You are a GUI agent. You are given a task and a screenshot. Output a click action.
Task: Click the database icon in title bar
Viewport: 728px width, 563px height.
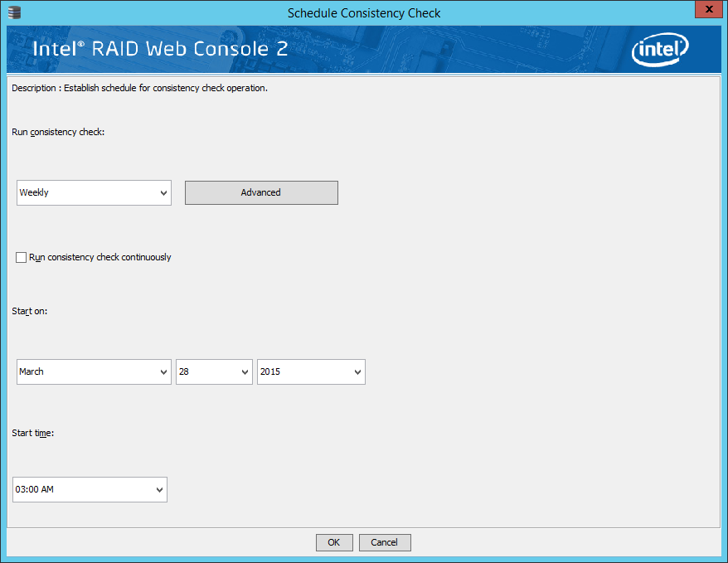[x=14, y=12]
